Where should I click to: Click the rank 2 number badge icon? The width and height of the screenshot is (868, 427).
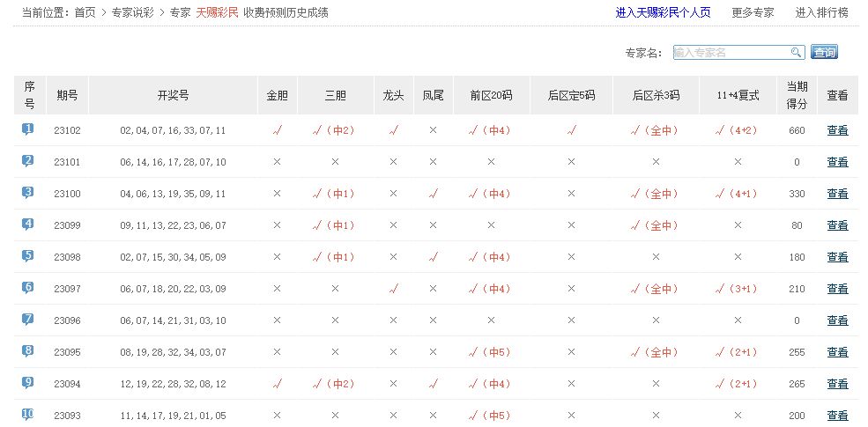pos(28,161)
